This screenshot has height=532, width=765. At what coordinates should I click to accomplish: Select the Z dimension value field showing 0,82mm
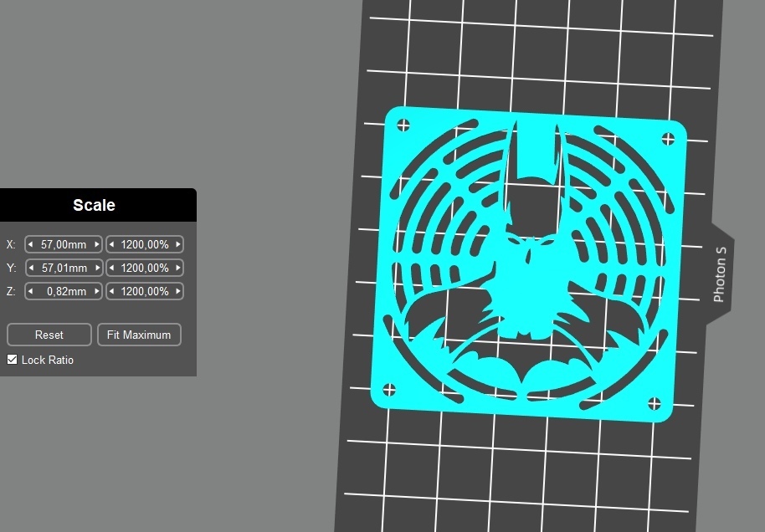pyautogui.click(x=63, y=291)
